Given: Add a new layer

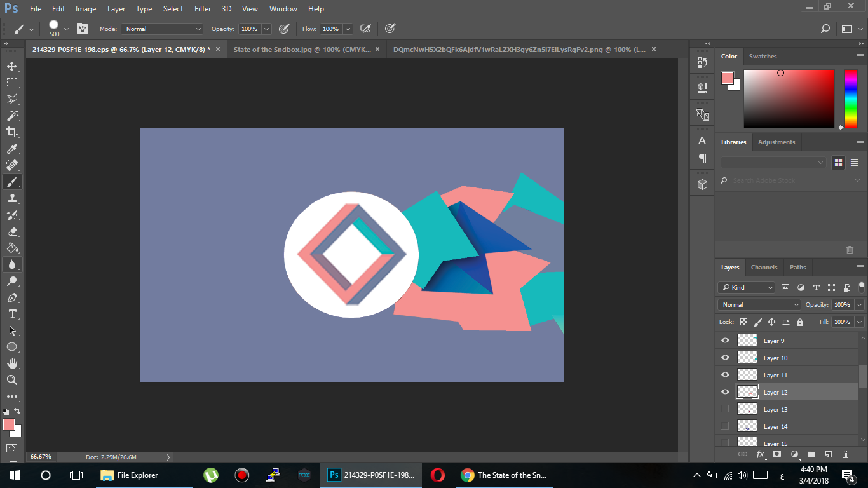Looking at the screenshot, I should pyautogui.click(x=828, y=454).
